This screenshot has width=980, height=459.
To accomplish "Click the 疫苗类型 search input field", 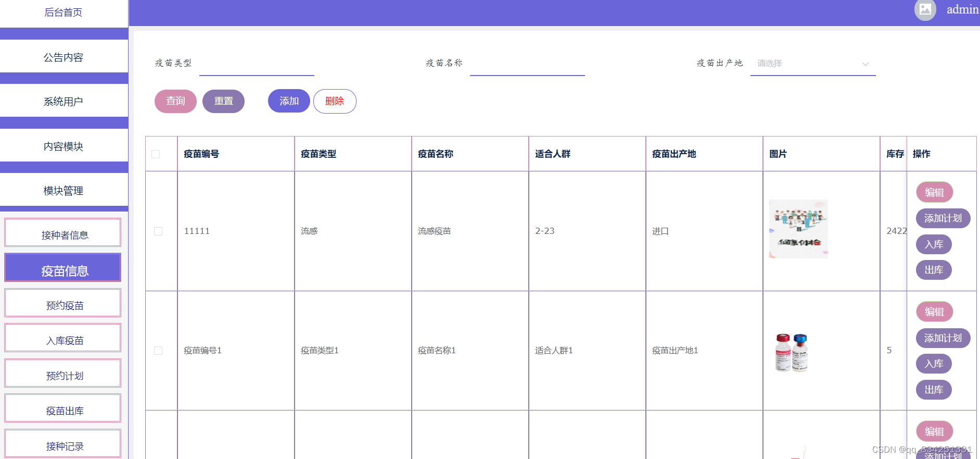I will coord(257,64).
